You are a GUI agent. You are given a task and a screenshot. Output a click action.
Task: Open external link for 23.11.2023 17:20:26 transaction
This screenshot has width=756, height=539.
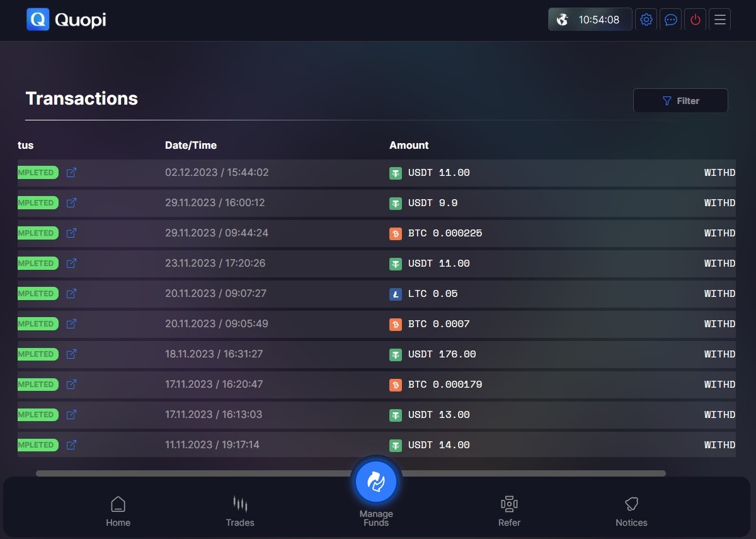pos(71,264)
